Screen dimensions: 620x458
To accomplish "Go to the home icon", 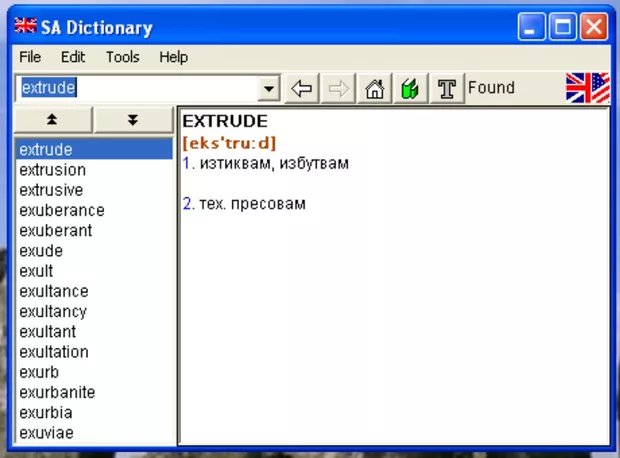I will click(374, 88).
